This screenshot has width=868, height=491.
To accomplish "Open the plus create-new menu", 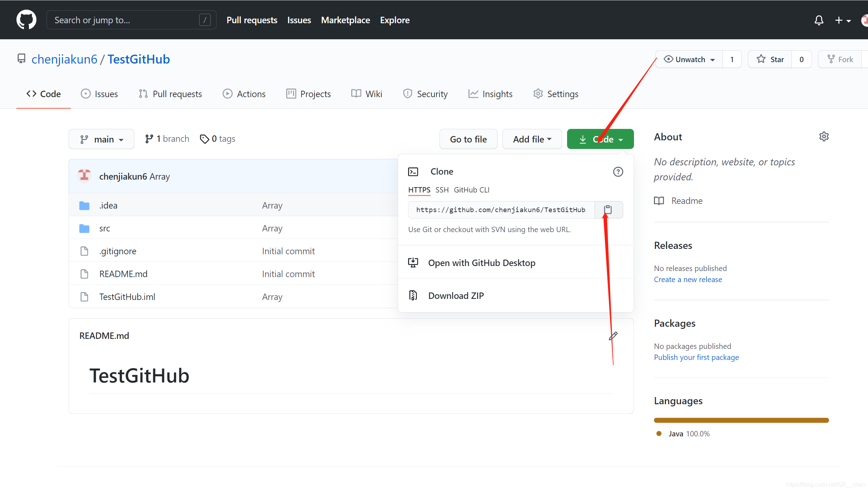I will click(843, 20).
